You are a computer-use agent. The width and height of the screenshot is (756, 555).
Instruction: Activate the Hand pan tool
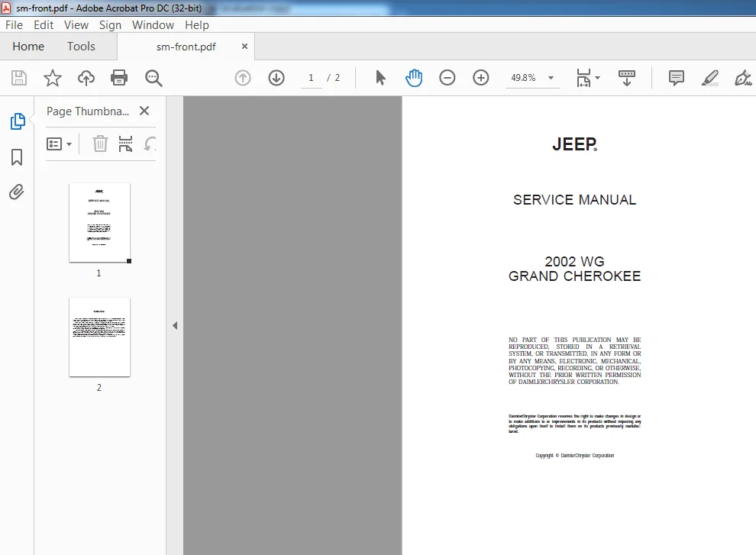pyautogui.click(x=414, y=78)
